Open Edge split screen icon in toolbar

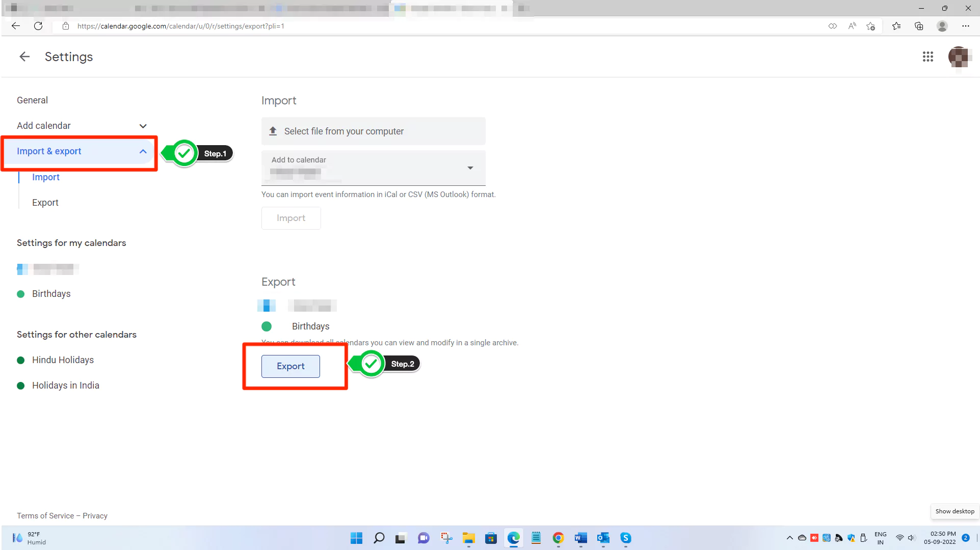pyautogui.click(x=832, y=26)
